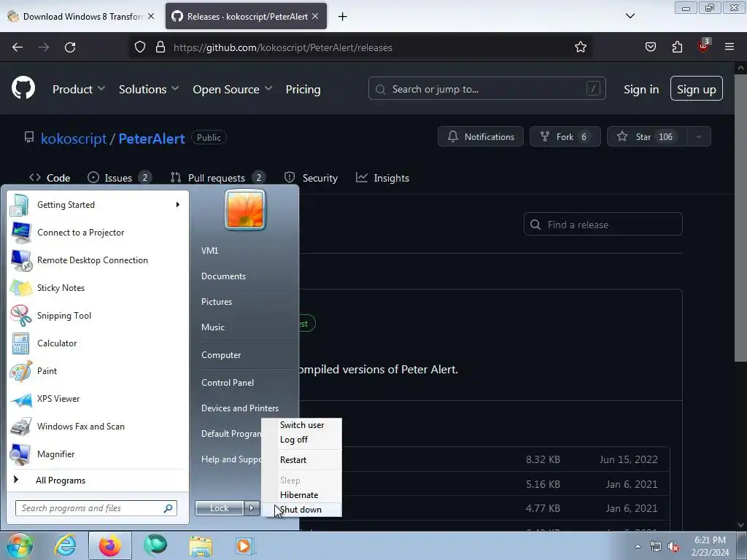
Task: Click the Notifications bell button
Action: point(481,136)
